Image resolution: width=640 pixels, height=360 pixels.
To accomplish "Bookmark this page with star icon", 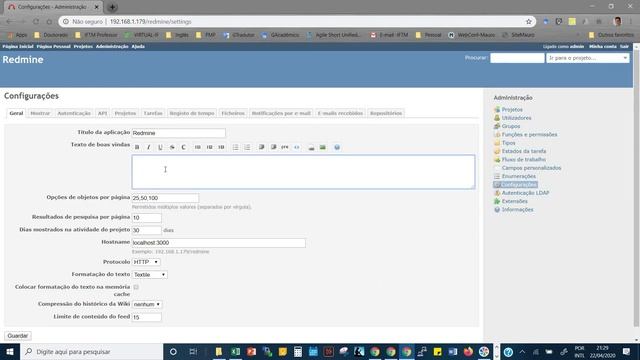I will [x=529, y=22].
